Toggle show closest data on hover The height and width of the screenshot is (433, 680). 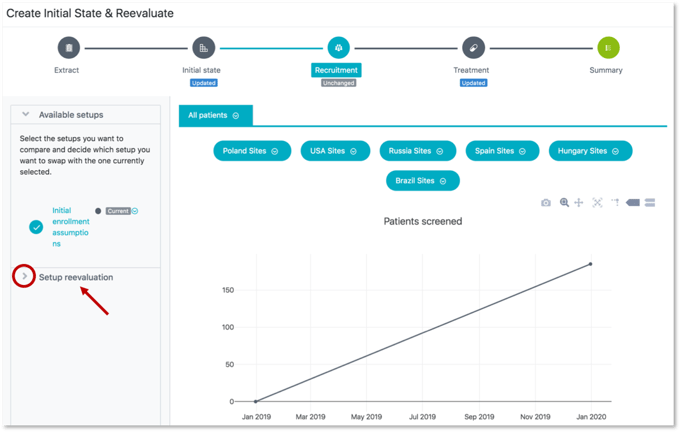[x=633, y=203]
